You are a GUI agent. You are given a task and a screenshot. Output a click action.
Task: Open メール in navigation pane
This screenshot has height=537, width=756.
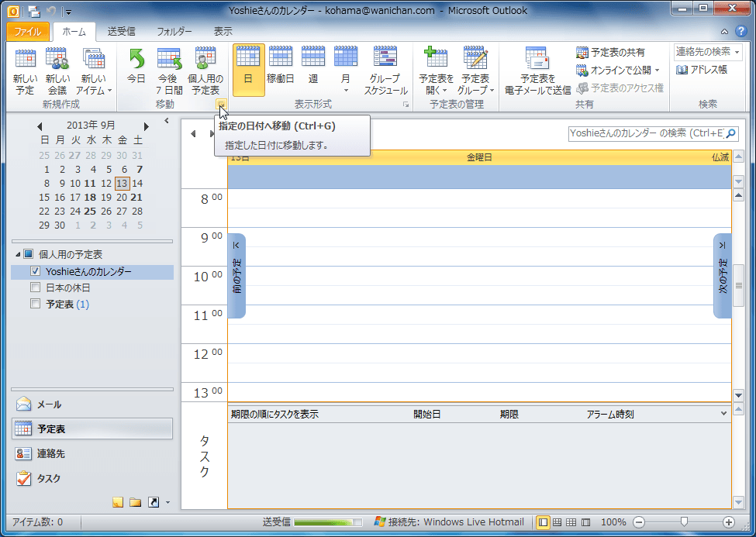pos(92,404)
